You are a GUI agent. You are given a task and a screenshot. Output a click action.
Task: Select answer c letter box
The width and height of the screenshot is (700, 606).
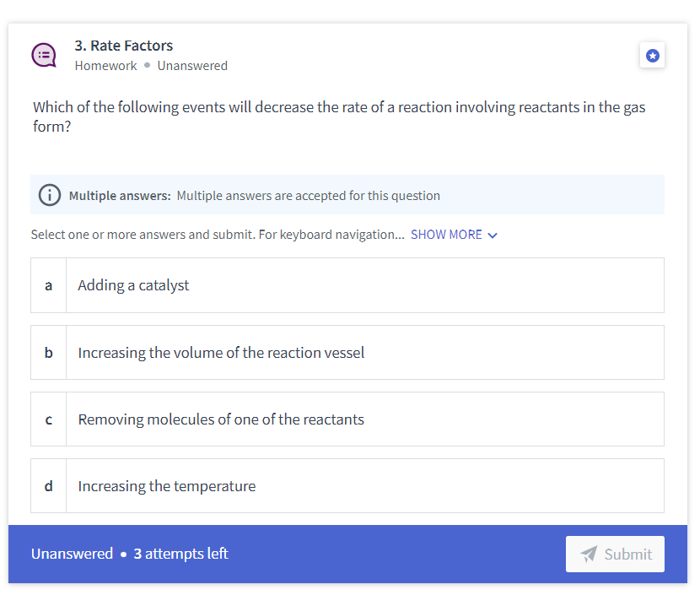point(49,419)
